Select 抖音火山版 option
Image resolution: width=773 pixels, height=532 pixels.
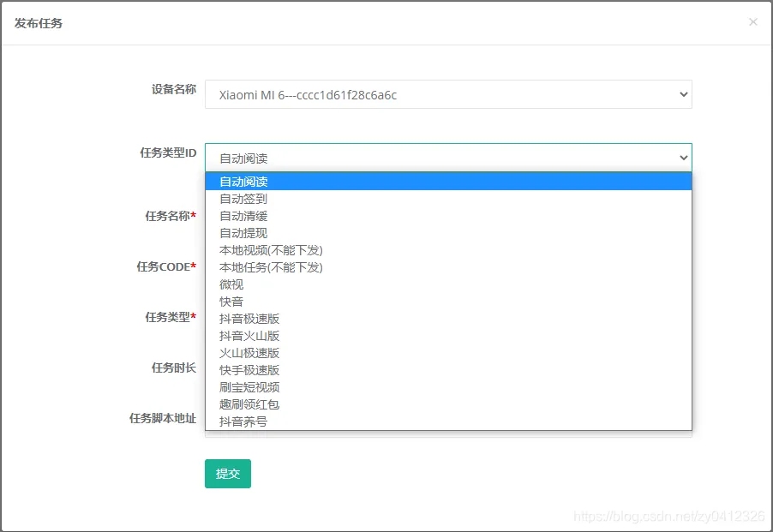point(448,336)
